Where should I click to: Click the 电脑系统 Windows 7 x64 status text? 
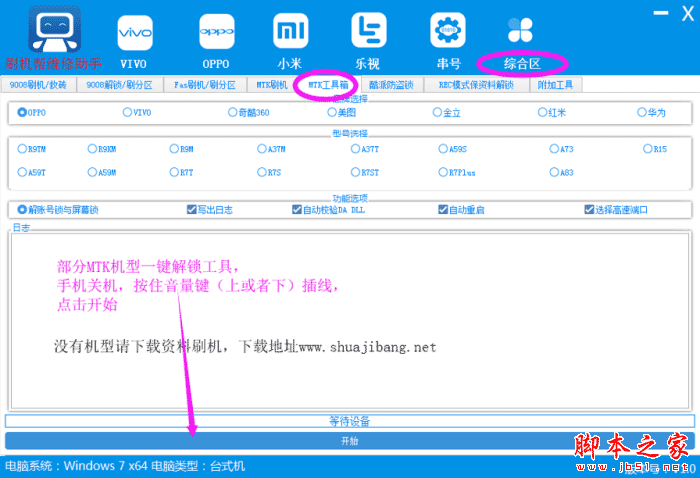tap(125, 466)
